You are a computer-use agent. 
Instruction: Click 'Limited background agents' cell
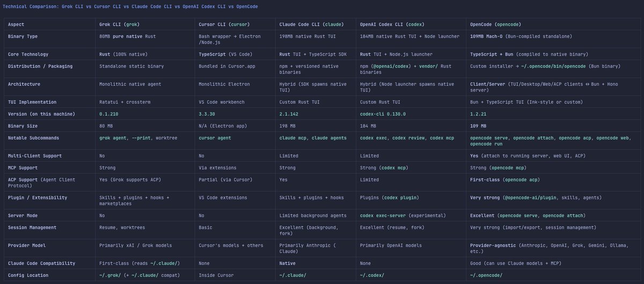coord(313,215)
